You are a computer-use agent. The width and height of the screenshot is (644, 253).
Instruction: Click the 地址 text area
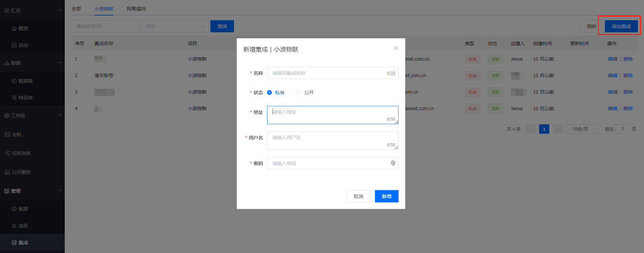333,115
